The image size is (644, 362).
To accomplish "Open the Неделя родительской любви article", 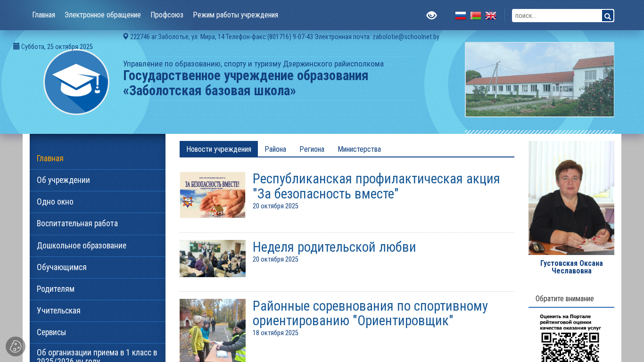I will [x=334, y=247].
